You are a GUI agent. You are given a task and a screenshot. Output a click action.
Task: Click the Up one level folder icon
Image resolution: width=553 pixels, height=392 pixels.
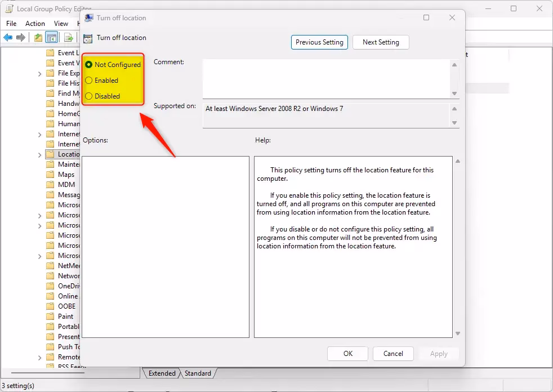click(38, 38)
